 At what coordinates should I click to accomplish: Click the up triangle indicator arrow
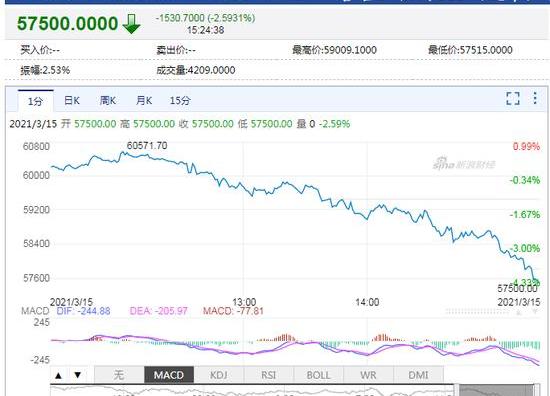click(x=58, y=375)
